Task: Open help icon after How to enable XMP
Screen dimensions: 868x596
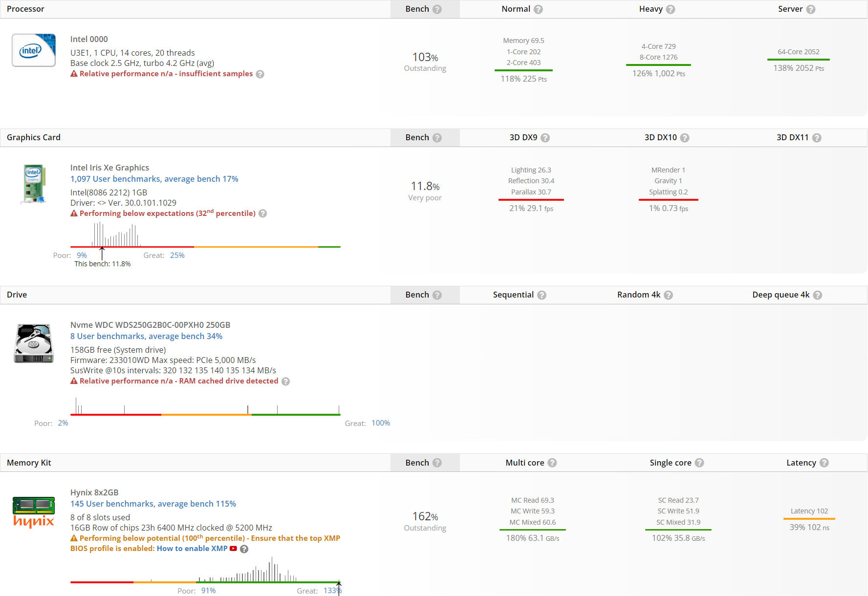Action: pyautogui.click(x=244, y=549)
